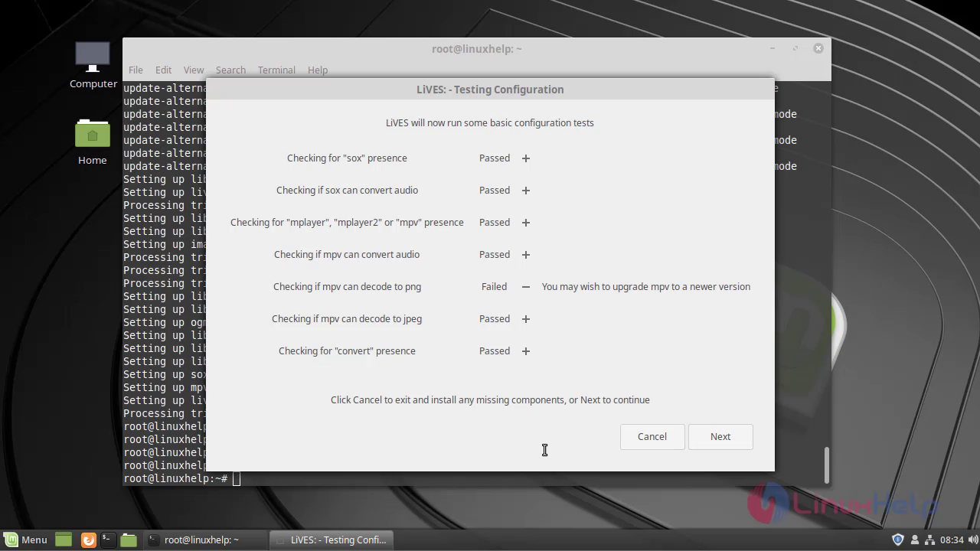Open the Home folder desktop icon
The image size is (980, 551).
93,142
